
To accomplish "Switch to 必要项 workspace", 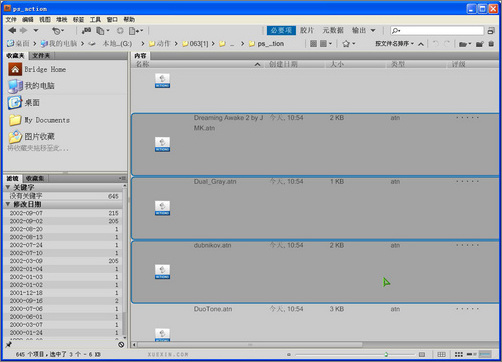I will pos(281,31).
